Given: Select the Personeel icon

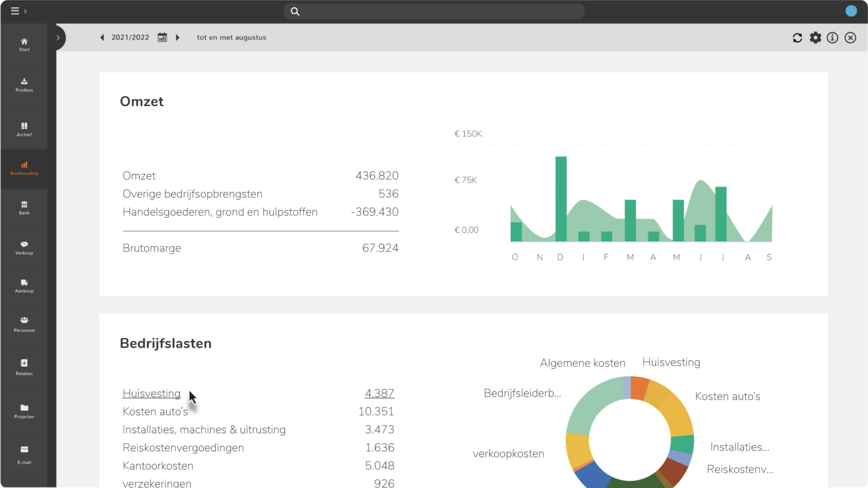Looking at the screenshot, I should tap(24, 324).
